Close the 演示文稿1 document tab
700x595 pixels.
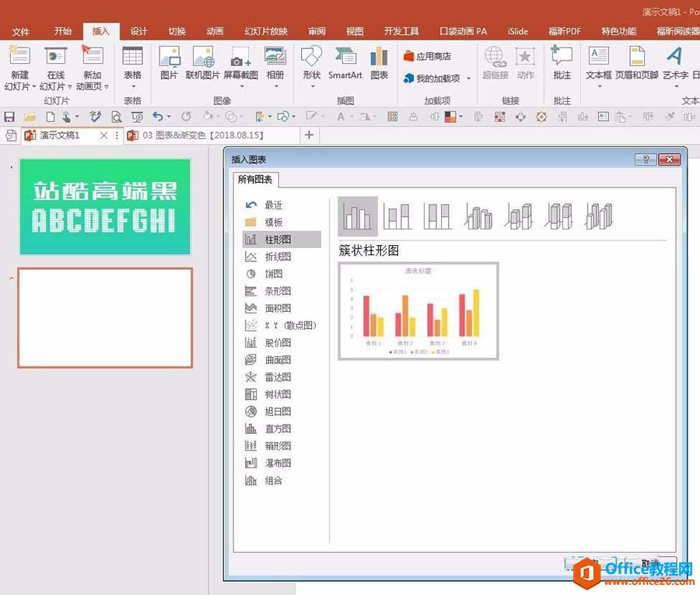(x=104, y=135)
